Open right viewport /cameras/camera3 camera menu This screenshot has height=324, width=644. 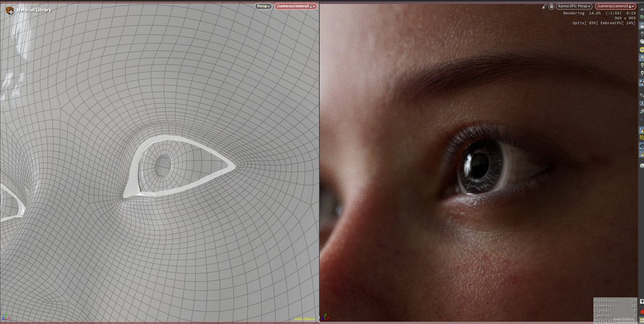[x=616, y=6]
